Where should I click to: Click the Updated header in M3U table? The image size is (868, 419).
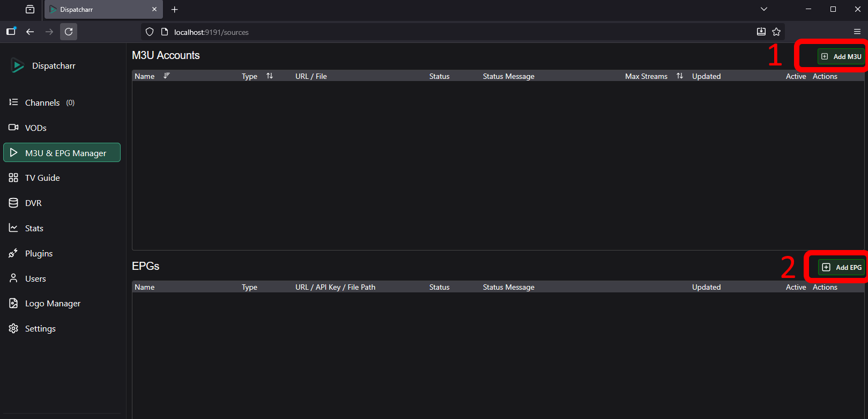coord(706,76)
